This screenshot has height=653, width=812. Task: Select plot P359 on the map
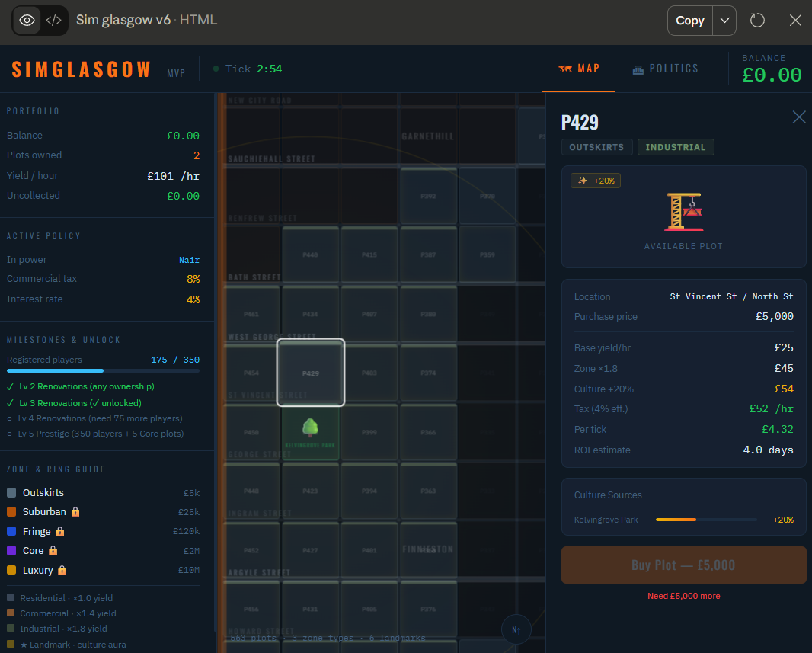pyautogui.click(x=488, y=254)
